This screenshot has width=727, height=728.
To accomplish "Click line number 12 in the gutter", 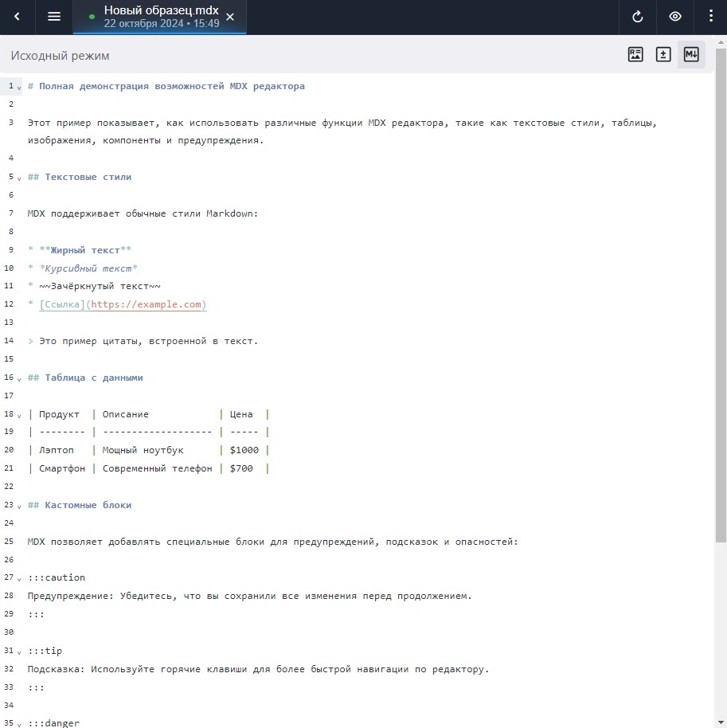I will [x=9, y=304].
